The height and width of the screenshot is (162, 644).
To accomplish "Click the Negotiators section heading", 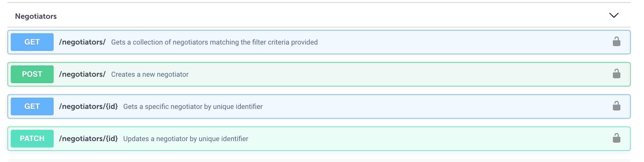I will 36,16.
